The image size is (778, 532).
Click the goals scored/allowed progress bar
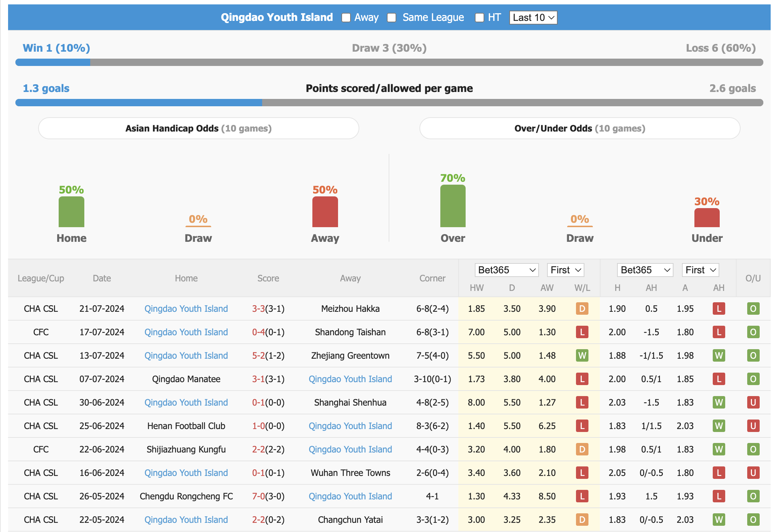point(389,103)
